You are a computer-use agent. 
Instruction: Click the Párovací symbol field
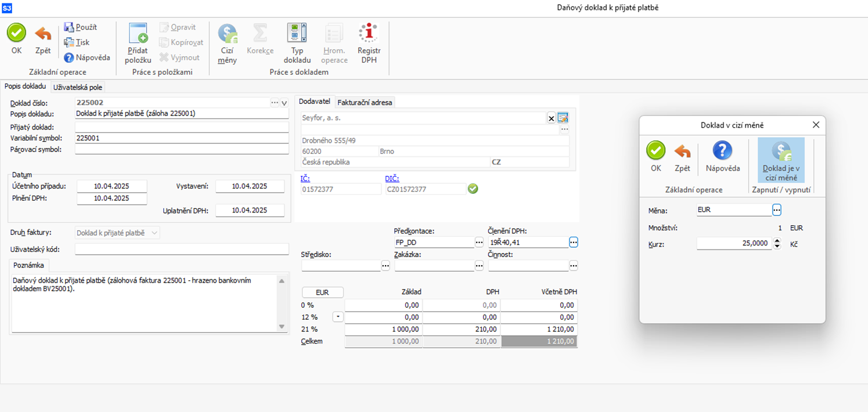point(182,149)
